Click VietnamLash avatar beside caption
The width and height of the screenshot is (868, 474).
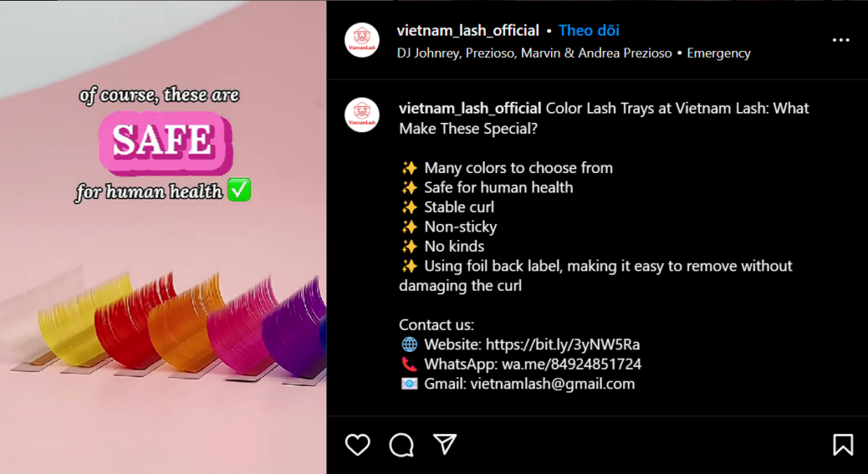click(362, 115)
